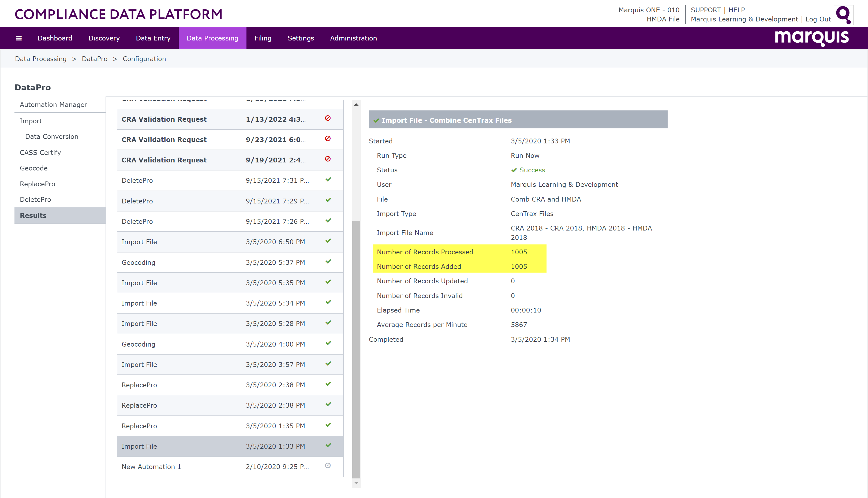Click the Log Out link
868x498 pixels.
(x=818, y=19)
